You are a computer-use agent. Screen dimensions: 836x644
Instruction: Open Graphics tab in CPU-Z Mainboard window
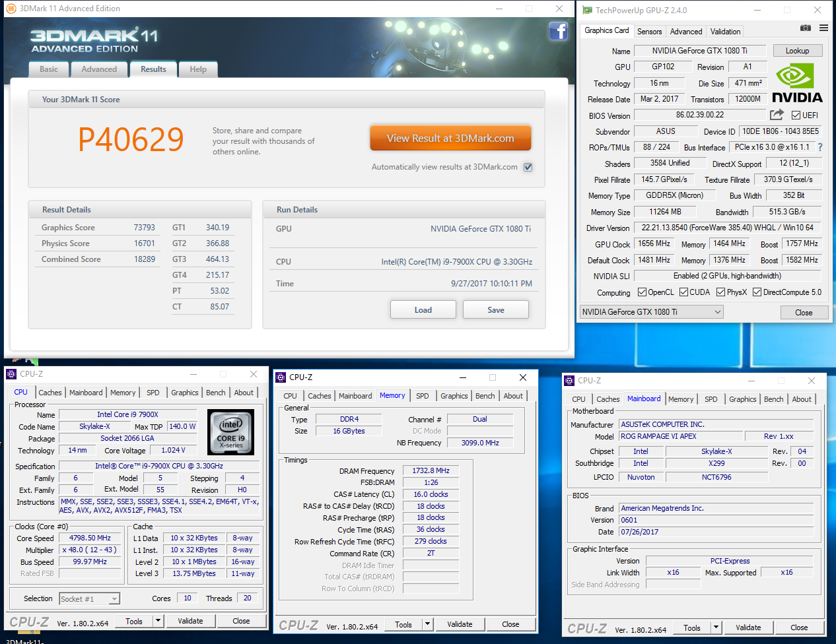743,399
